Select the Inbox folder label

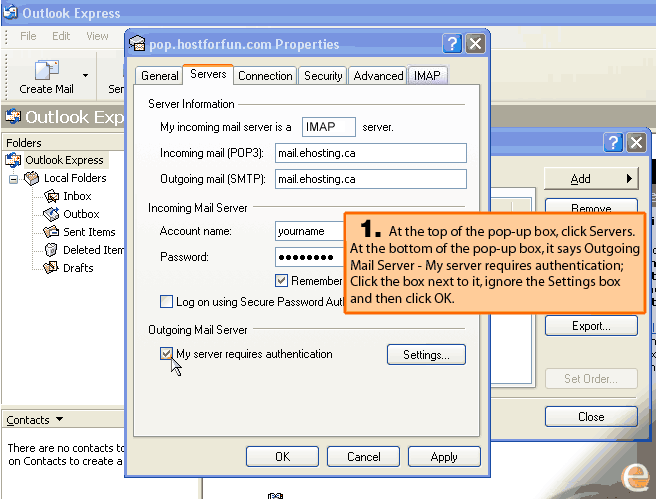(x=77, y=196)
